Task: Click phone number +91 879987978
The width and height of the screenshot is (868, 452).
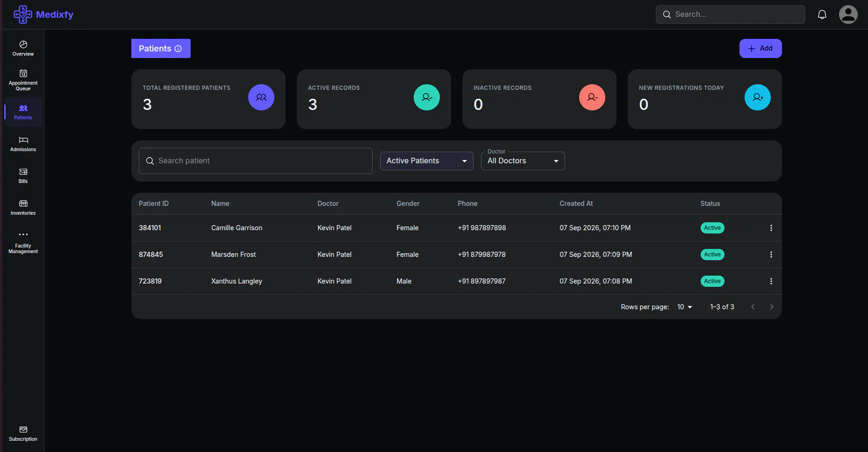Action: (482, 255)
